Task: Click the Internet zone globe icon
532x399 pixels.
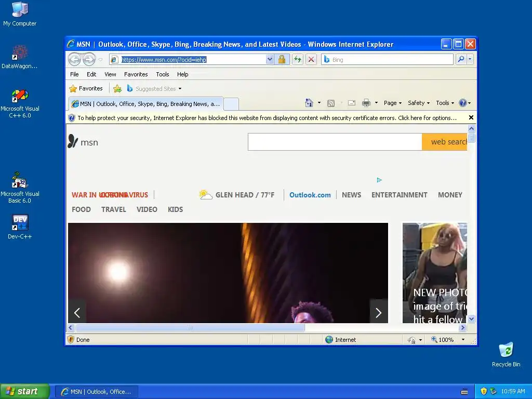Action: (x=329, y=340)
